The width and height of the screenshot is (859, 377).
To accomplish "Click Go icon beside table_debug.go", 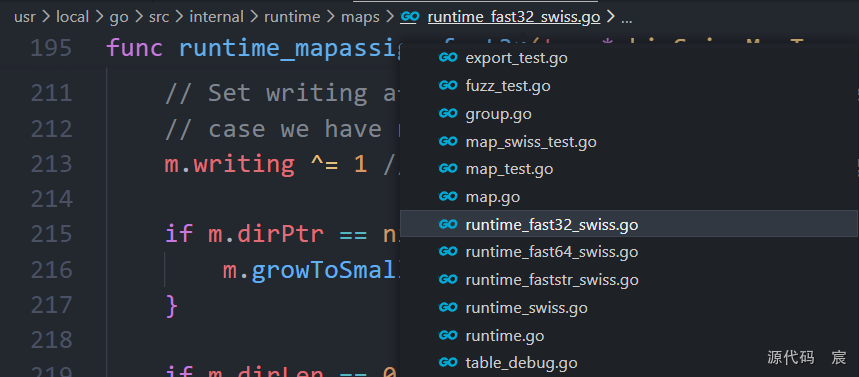I will (x=448, y=362).
